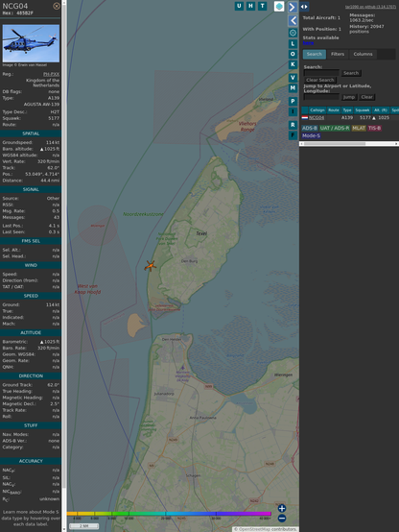Click the Clear Search button
This screenshot has width=399, height=532.
320,80
